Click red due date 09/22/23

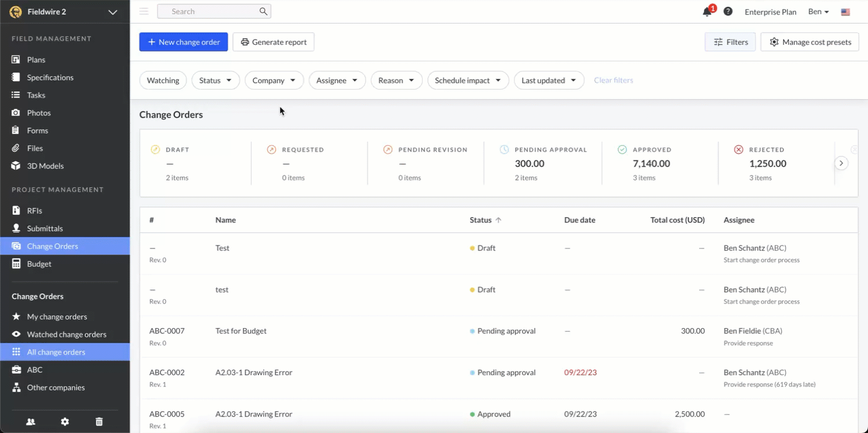coord(580,372)
